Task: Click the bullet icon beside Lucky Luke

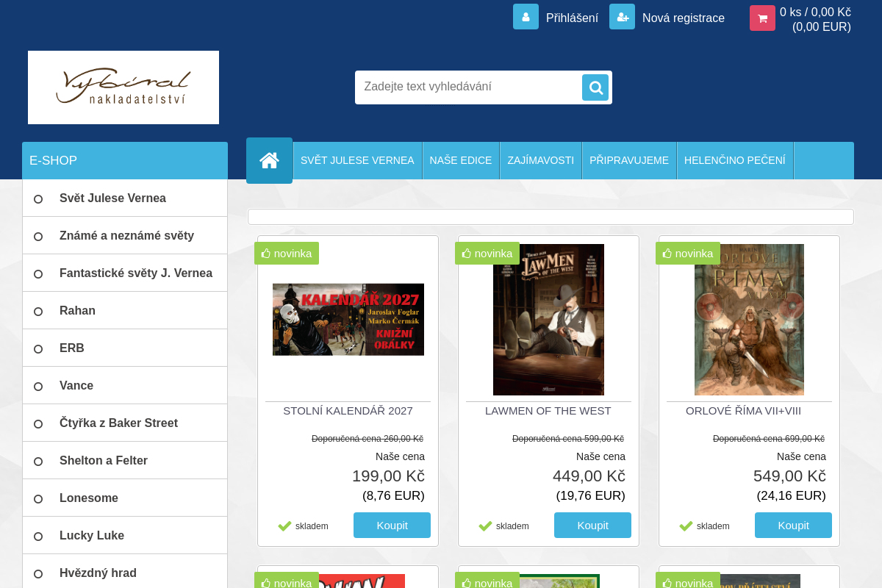Action: (38, 537)
